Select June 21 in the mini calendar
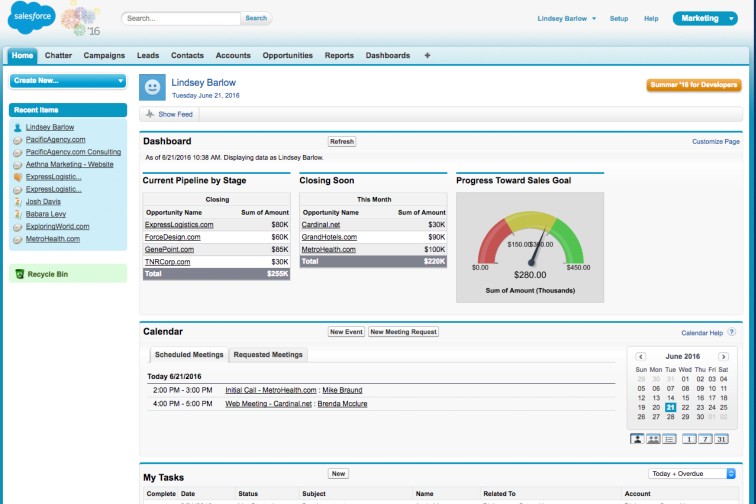This screenshot has width=756, height=504. click(x=670, y=408)
